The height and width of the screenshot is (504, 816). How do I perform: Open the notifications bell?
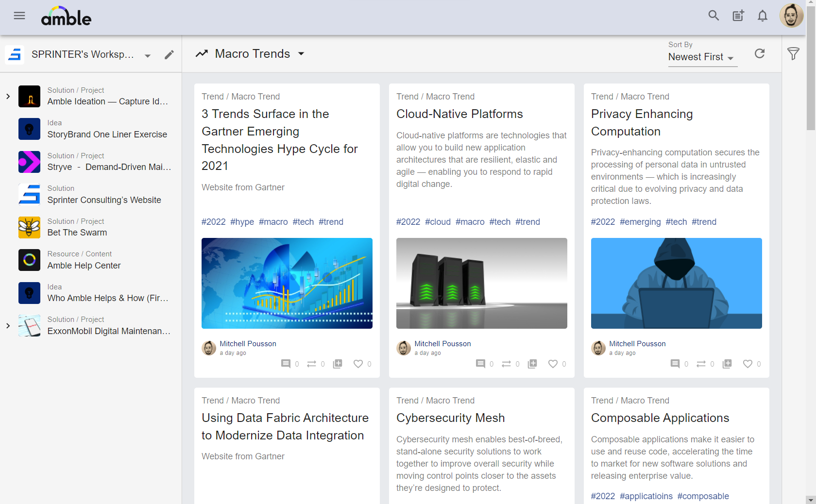763,16
